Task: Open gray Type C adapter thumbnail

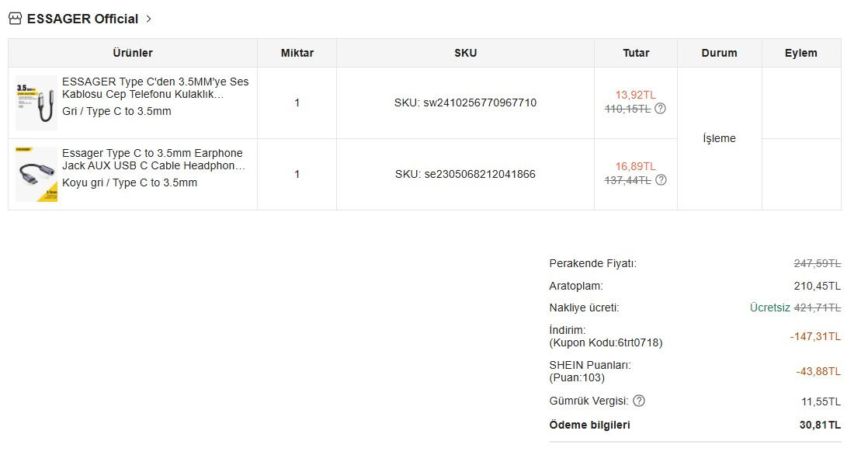Action: point(36,102)
